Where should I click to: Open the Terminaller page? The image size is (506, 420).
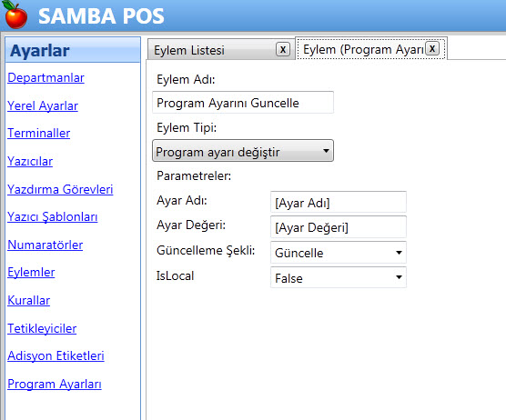39,133
